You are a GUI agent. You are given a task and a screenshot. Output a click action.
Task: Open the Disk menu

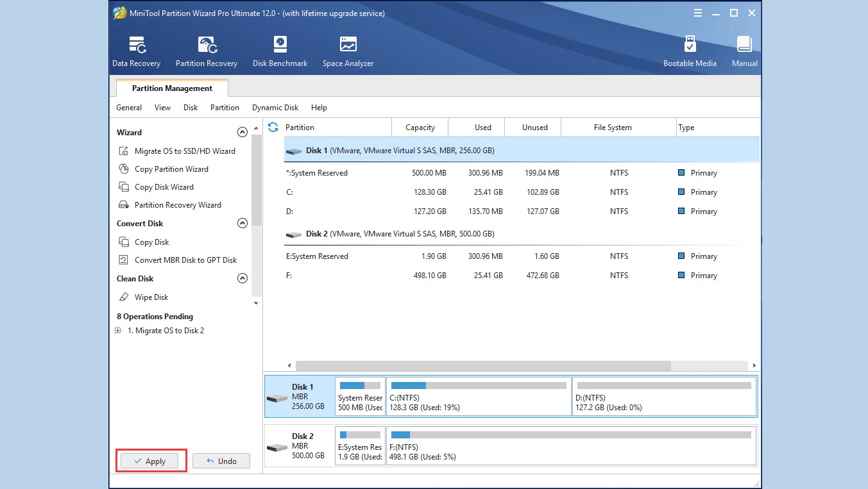point(191,108)
